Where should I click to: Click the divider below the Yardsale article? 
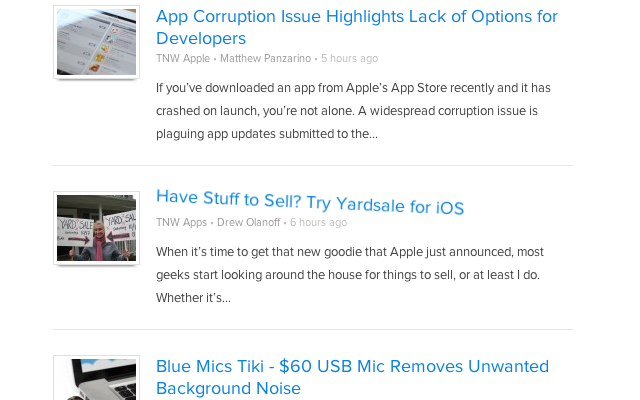click(312, 329)
